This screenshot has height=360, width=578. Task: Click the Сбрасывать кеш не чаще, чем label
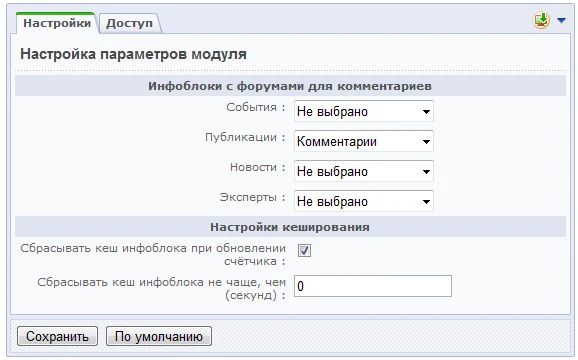coord(161,289)
